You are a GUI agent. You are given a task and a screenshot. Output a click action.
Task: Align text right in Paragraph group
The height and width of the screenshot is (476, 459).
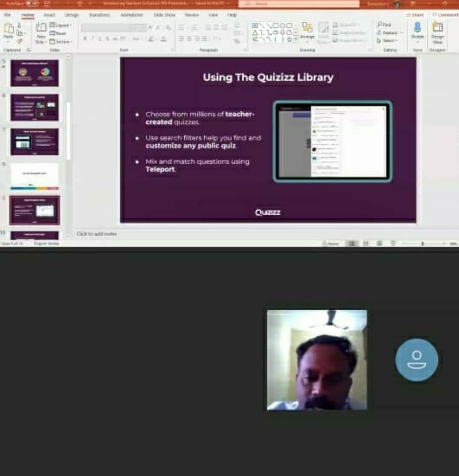coord(197,39)
